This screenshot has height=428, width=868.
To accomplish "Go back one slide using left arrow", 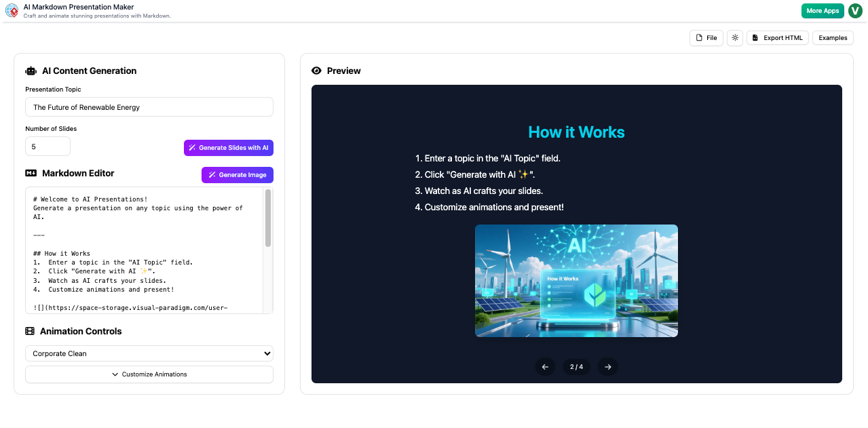I will [545, 366].
